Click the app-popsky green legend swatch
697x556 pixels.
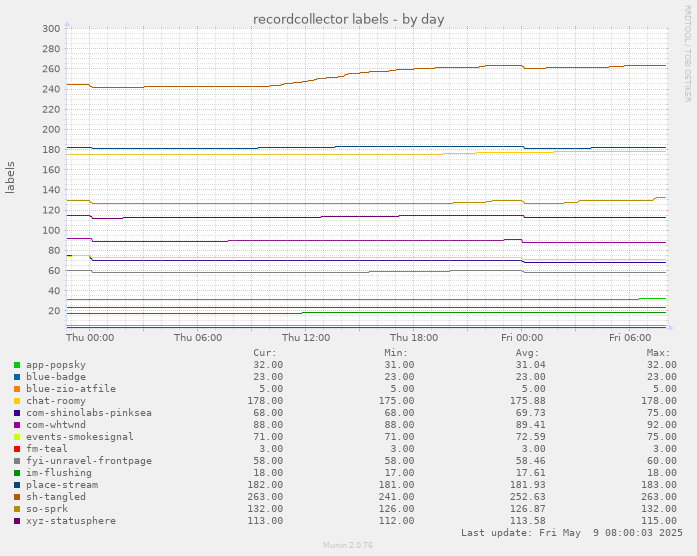point(17,365)
